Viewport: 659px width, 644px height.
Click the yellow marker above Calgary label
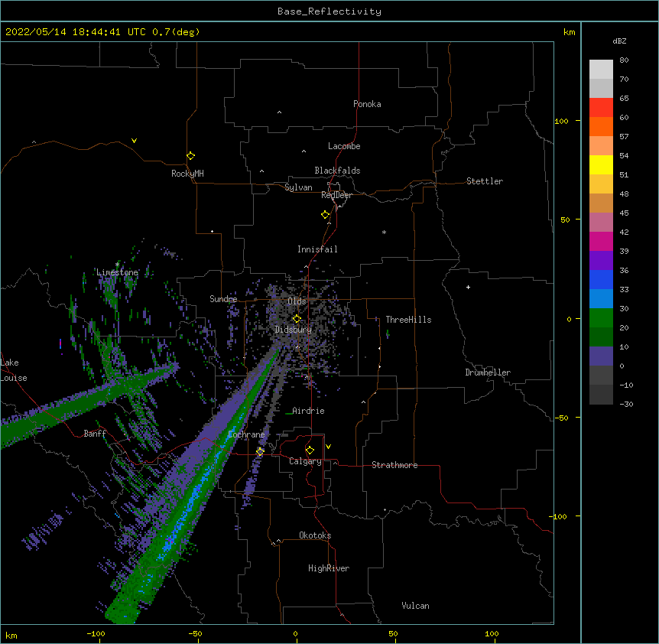point(310,450)
